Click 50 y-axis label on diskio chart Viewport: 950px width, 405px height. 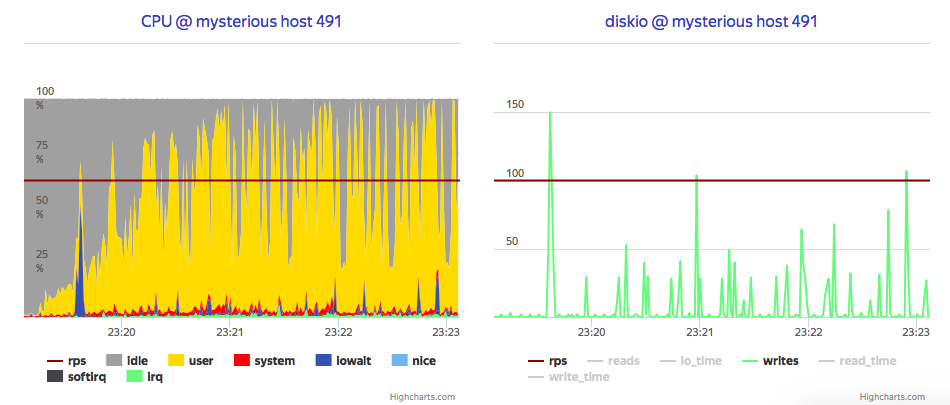pyautogui.click(x=513, y=241)
